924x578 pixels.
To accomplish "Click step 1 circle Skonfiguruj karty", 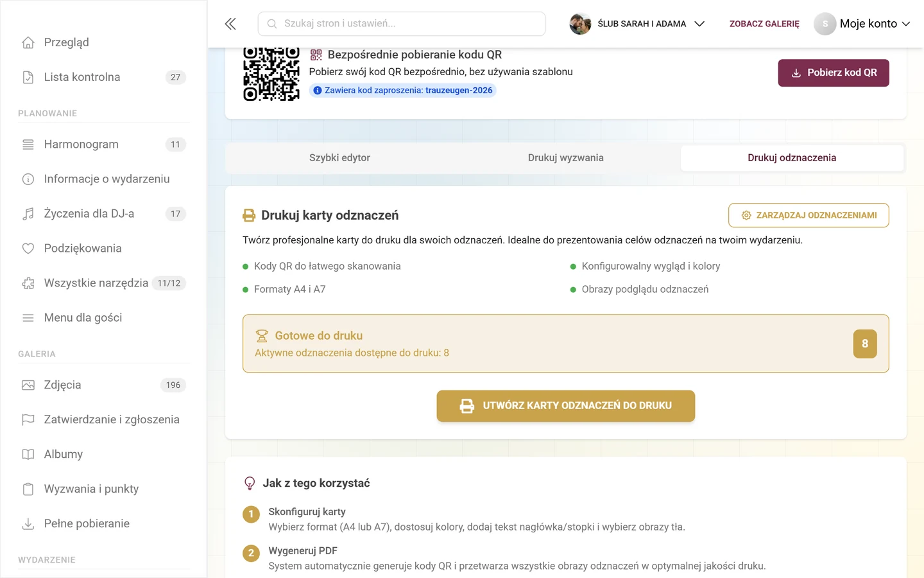I will click(251, 514).
